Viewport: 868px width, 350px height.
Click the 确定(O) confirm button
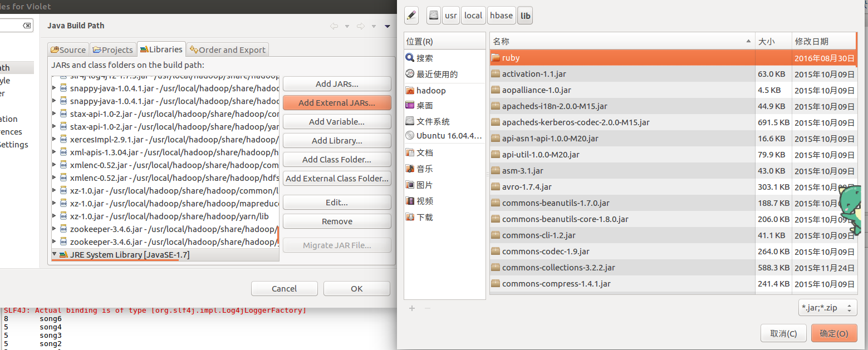pyautogui.click(x=833, y=333)
